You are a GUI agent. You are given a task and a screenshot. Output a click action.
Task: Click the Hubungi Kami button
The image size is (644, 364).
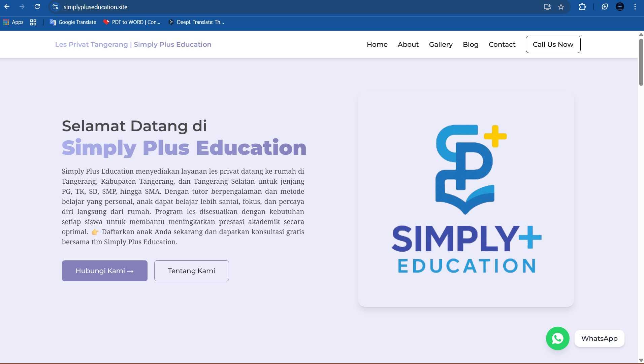(x=104, y=270)
